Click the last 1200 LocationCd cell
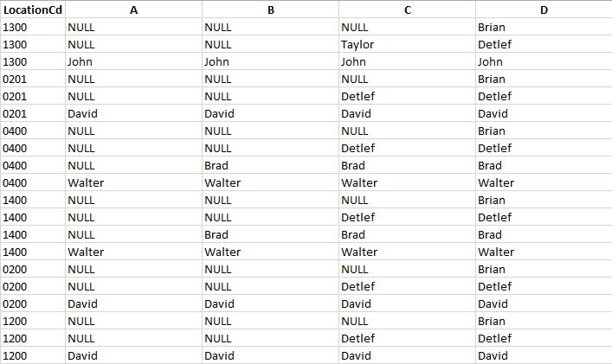The image size is (612, 364). (x=33, y=355)
